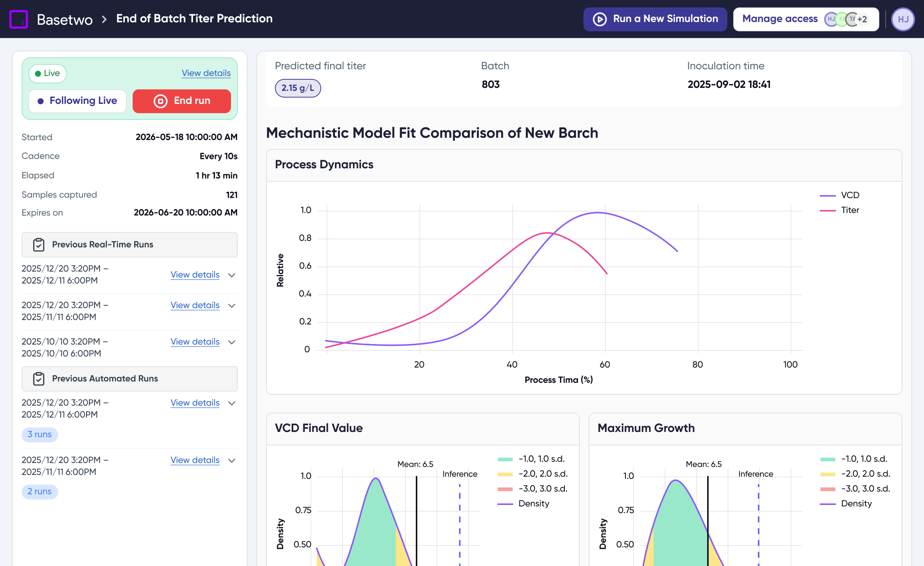Toggle the Following Live button
Viewport: 924px width, 566px height.
[77, 101]
